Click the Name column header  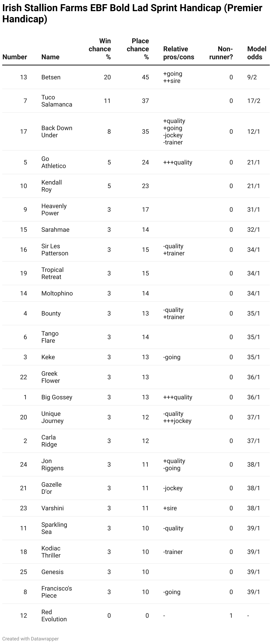(x=50, y=57)
